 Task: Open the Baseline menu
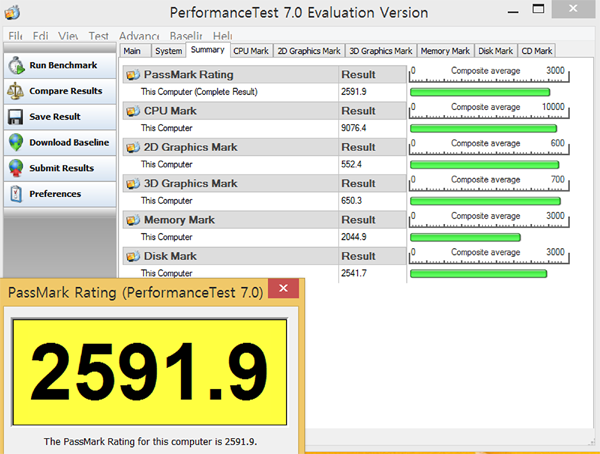[186, 36]
